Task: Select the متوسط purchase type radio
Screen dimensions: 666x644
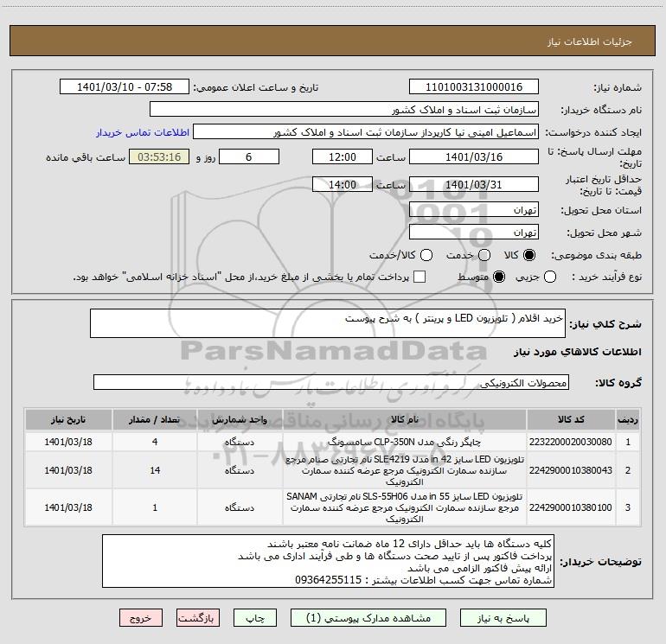Action: pyautogui.click(x=499, y=277)
